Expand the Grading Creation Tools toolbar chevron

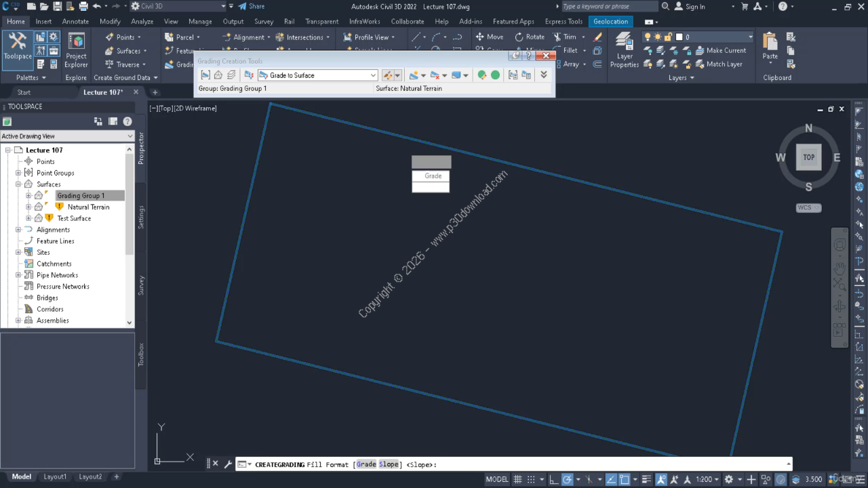click(543, 75)
